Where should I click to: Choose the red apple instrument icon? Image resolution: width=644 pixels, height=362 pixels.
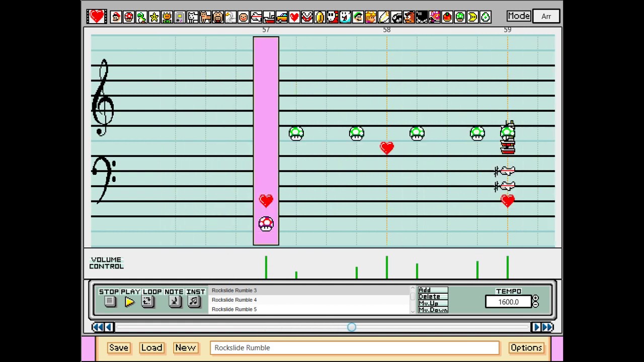coord(447,17)
